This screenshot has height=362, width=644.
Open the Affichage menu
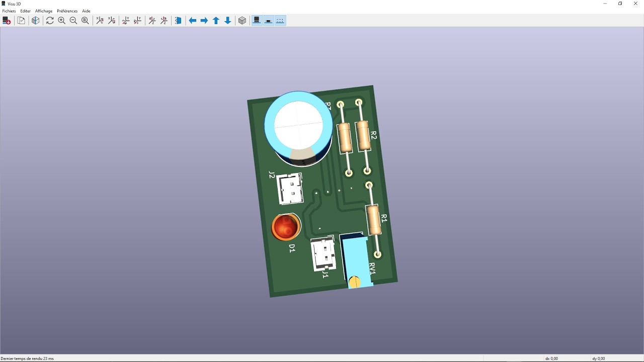(x=44, y=11)
